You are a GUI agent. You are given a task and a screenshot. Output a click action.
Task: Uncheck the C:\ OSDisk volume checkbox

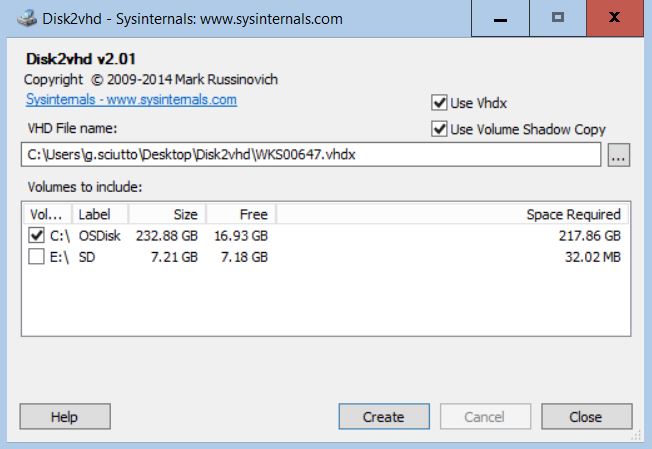coord(36,235)
